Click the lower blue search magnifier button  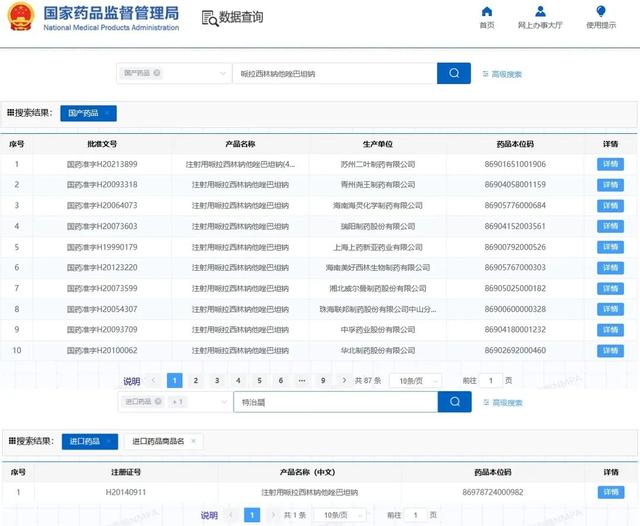pyautogui.click(x=455, y=402)
